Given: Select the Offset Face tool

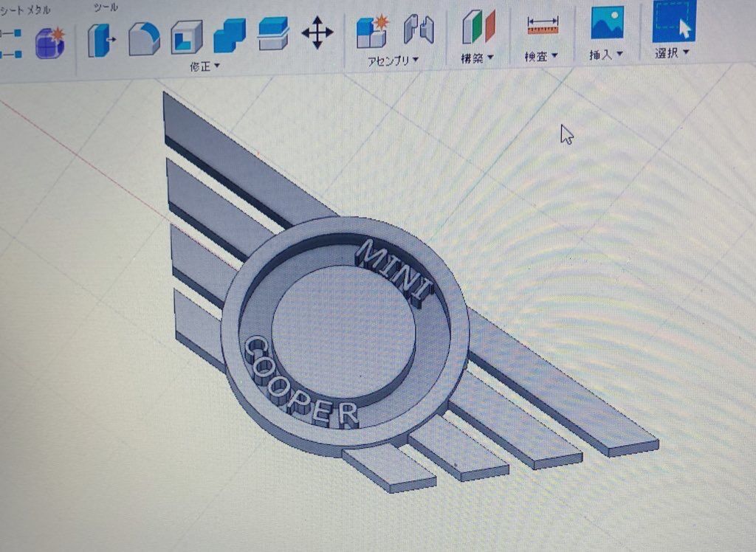Looking at the screenshot, I should point(273,33).
